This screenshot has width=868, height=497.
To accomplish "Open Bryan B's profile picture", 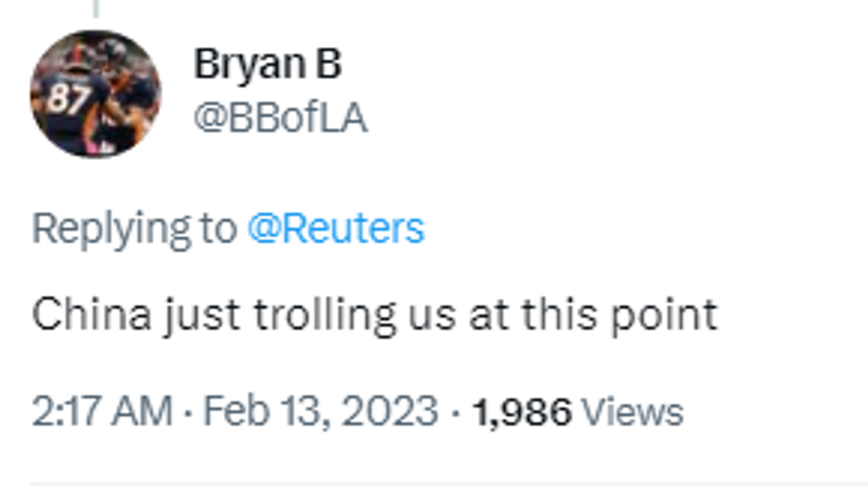I will pos(95,94).
